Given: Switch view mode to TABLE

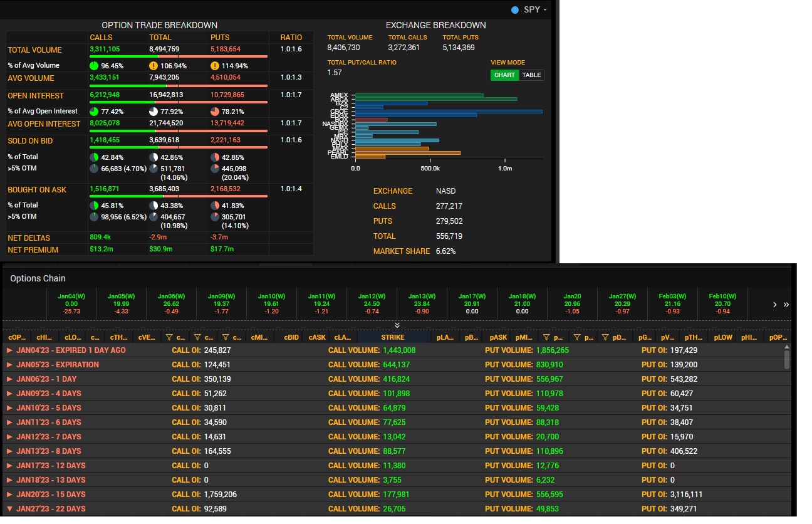Looking at the screenshot, I should [x=531, y=75].
